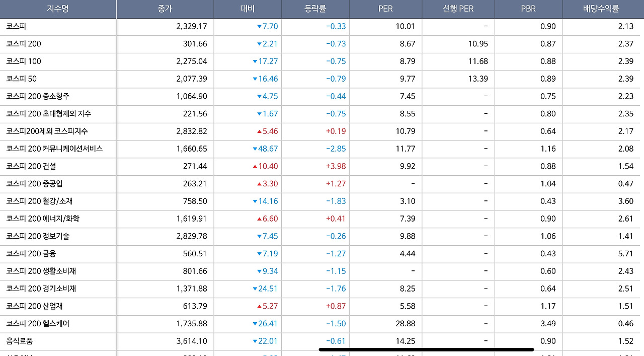Open the 음식료품 index entry
The image size is (644, 356).
click(x=20, y=341)
